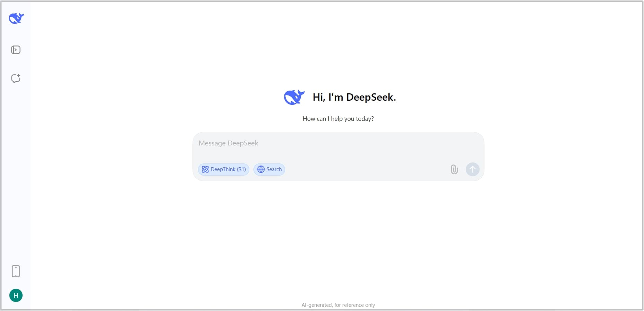Image resolution: width=644 pixels, height=311 pixels.
Task: Start a new chat with plus-bubble icon
Action: (16, 78)
